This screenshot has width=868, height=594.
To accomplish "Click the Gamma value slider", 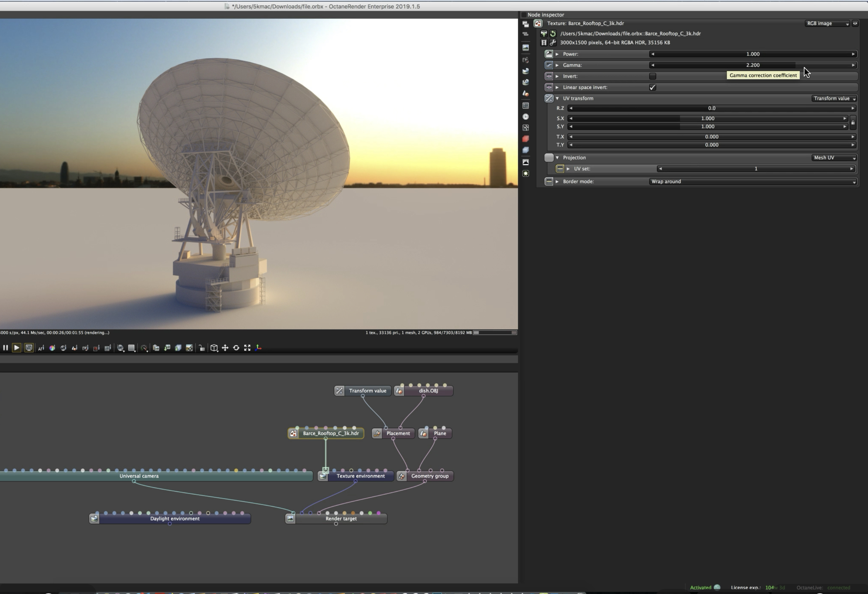I will point(752,65).
